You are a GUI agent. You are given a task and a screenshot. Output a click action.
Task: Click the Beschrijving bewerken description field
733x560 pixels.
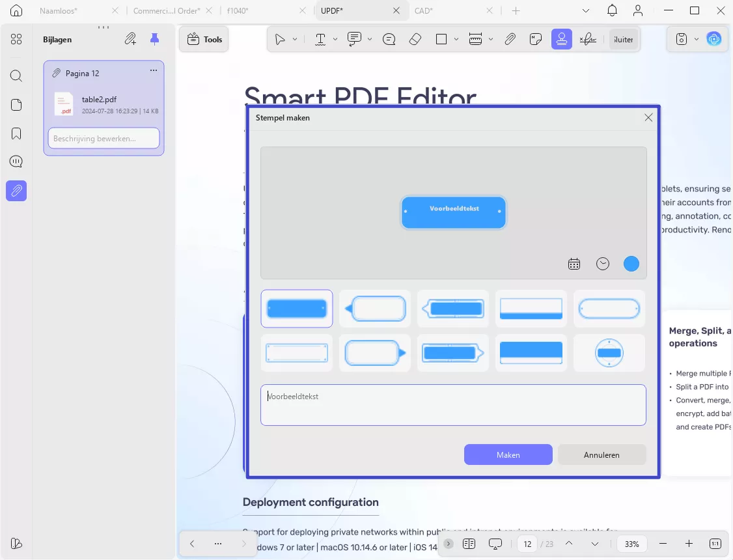pos(104,138)
